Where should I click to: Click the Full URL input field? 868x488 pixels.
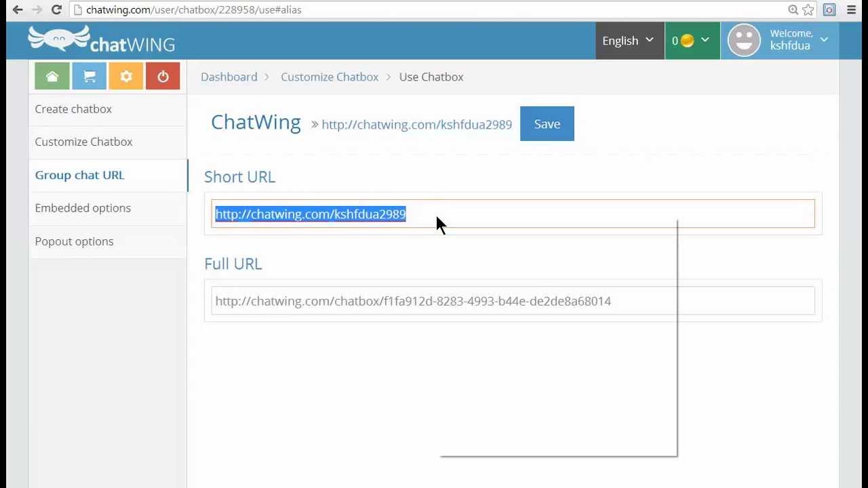click(x=513, y=301)
